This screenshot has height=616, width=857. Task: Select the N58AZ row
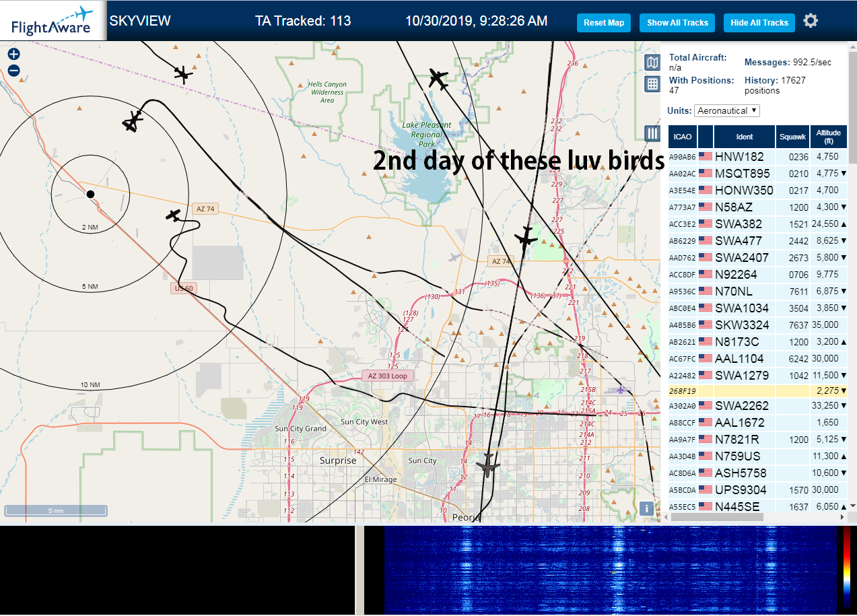tap(758, 207)
